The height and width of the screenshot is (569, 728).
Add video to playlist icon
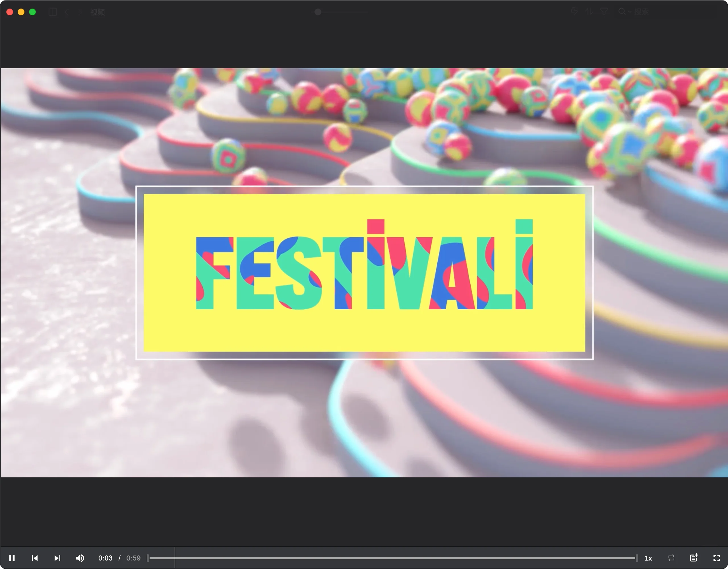[x=694, y=558]
